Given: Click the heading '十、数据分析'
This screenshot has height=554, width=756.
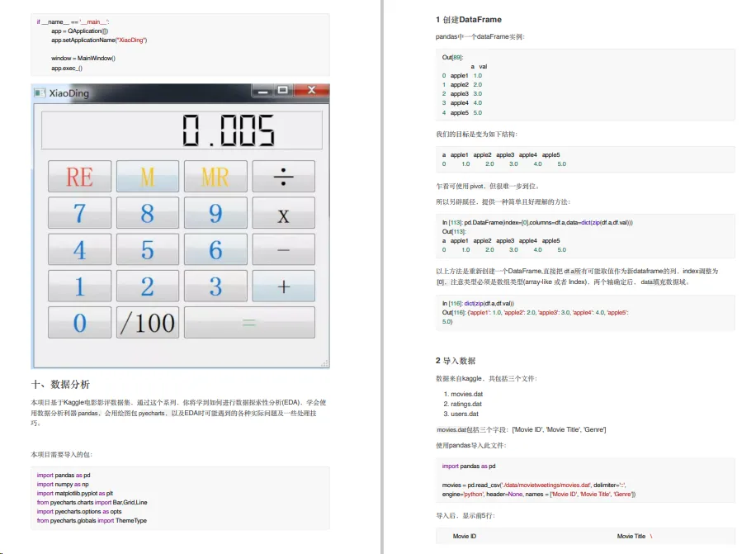Looking at the screenshot, I should pyautogui.click(x=60, y=384).
